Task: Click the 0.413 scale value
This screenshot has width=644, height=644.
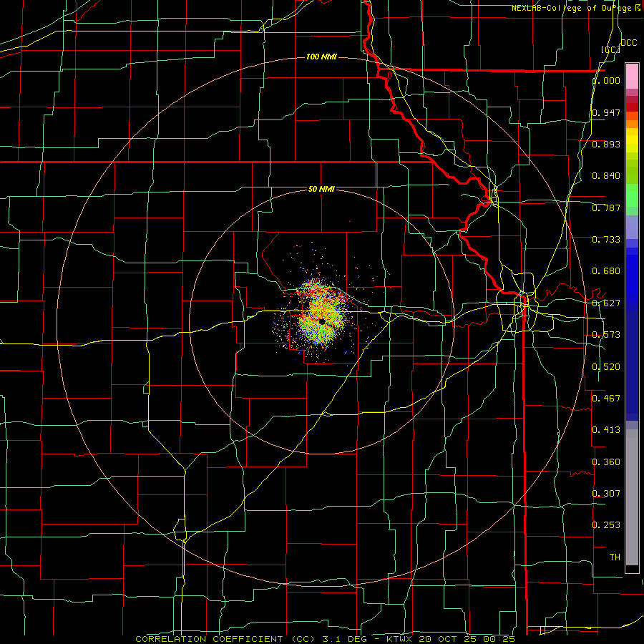Action: click(606, 430)
